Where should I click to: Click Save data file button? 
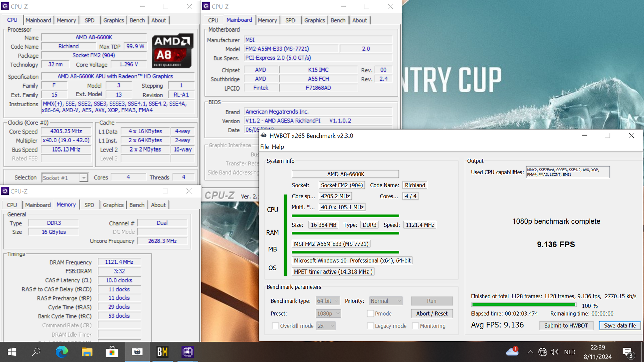(620, 326)
